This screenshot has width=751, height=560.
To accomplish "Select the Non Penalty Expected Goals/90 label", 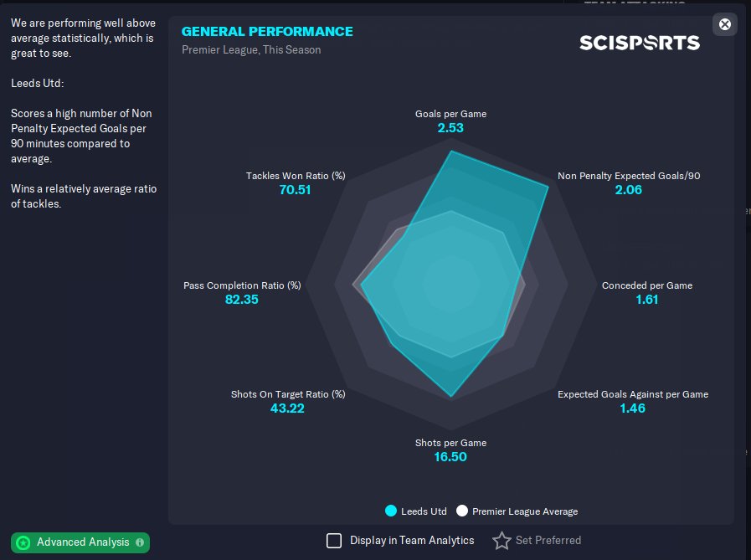I will [629, 176].
